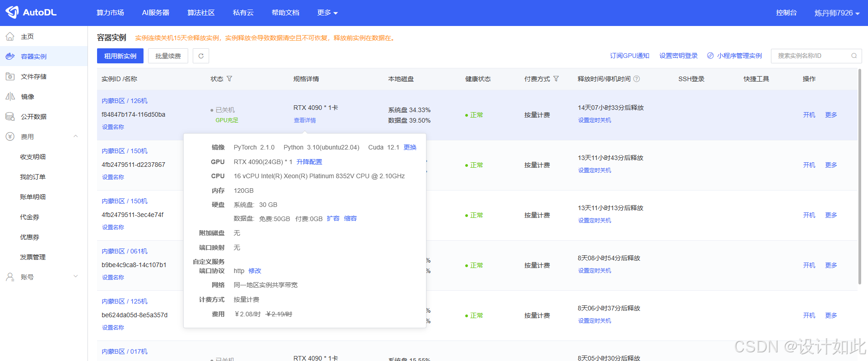
Task: Open the 炼丹师7926 account dropdown
Action: [x=837, y=13]
